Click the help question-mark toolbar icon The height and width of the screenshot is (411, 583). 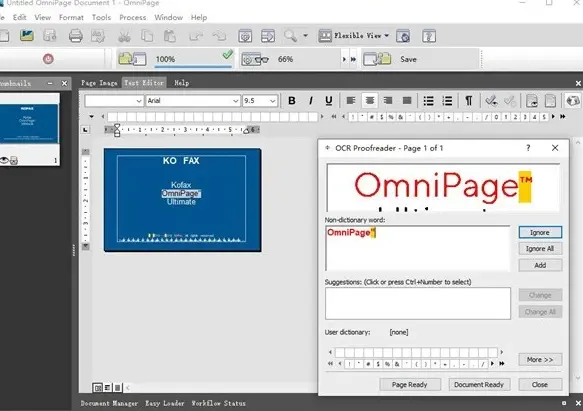pos(429,36)
